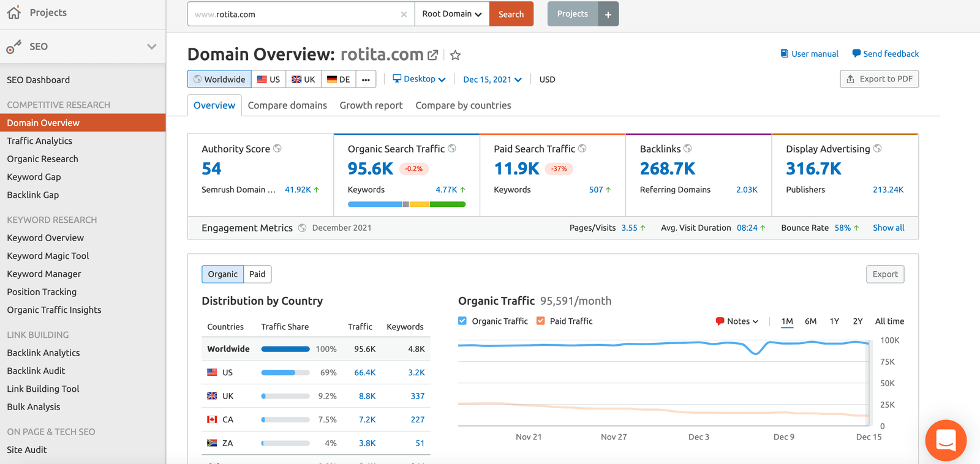Image resolution: width=980 pixels, height=464 pixels.
Task: Uncheck the Organic Traffic checkbox
Action: tap(462, 321)
